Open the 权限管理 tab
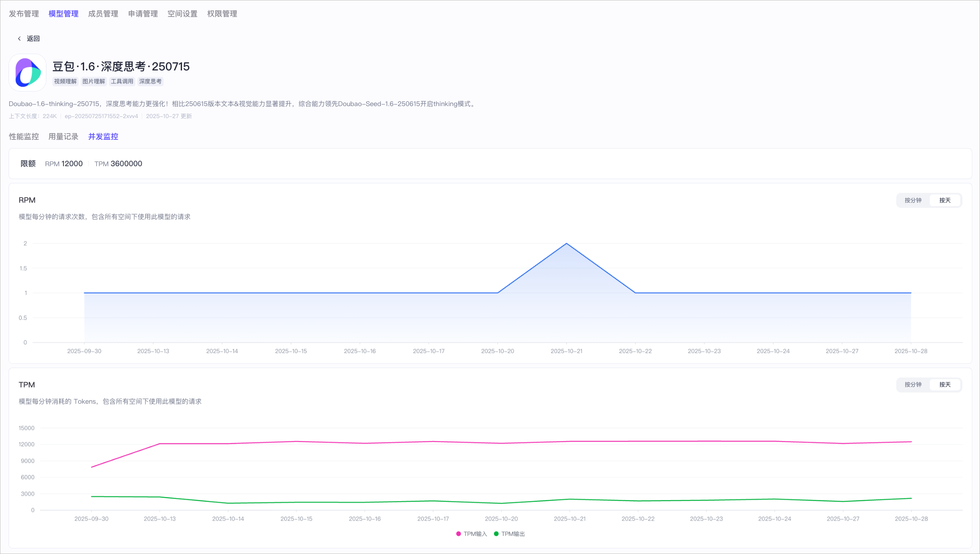This screenshot has width=980, height=554. pos(222,14)
